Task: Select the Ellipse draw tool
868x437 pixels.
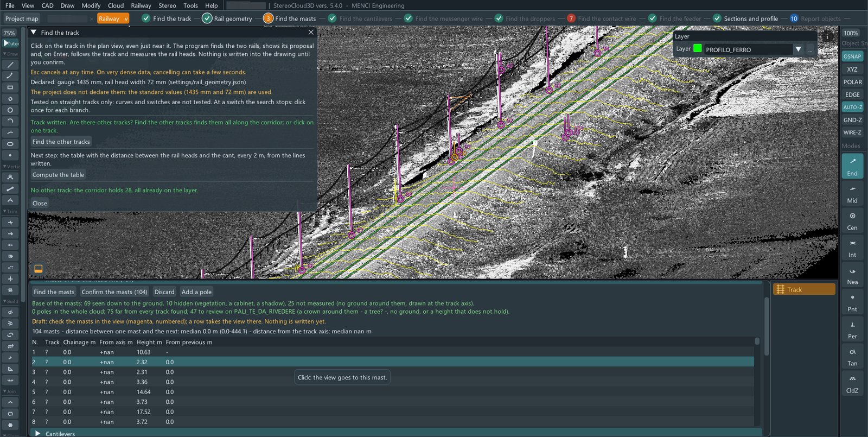Action: pos(10,144)
